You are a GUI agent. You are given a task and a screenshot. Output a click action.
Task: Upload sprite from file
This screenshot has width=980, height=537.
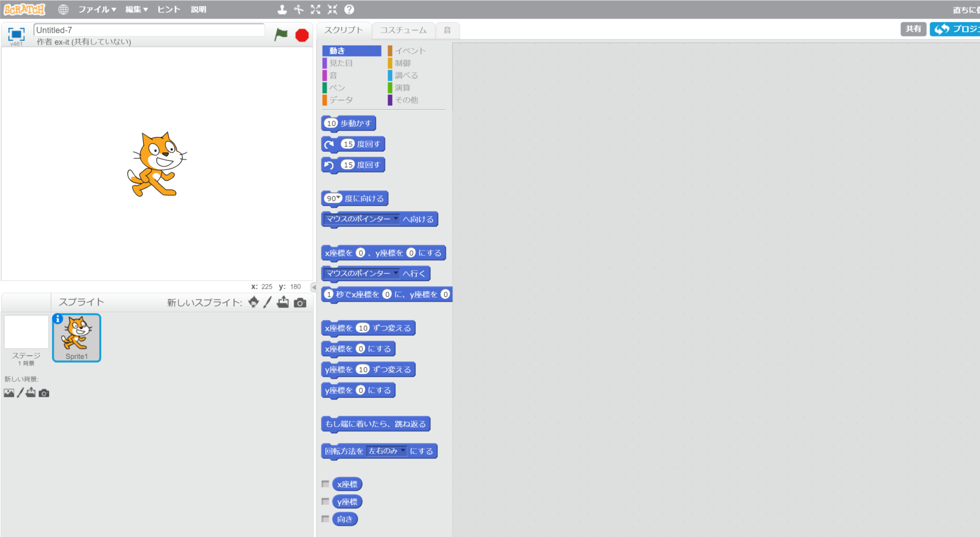pos(283,303)
